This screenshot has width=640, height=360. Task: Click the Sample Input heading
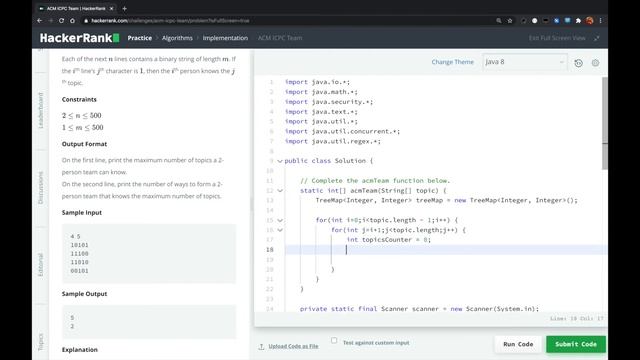pos(82,213)
